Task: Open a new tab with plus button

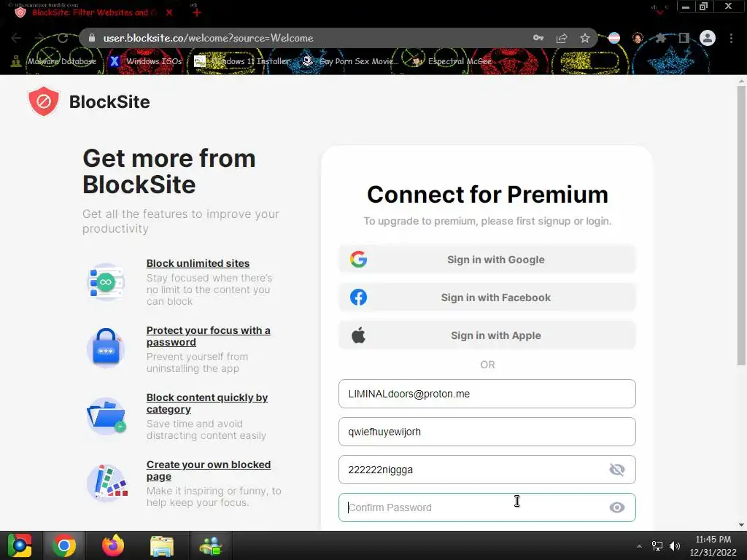Action: [196, 12]
